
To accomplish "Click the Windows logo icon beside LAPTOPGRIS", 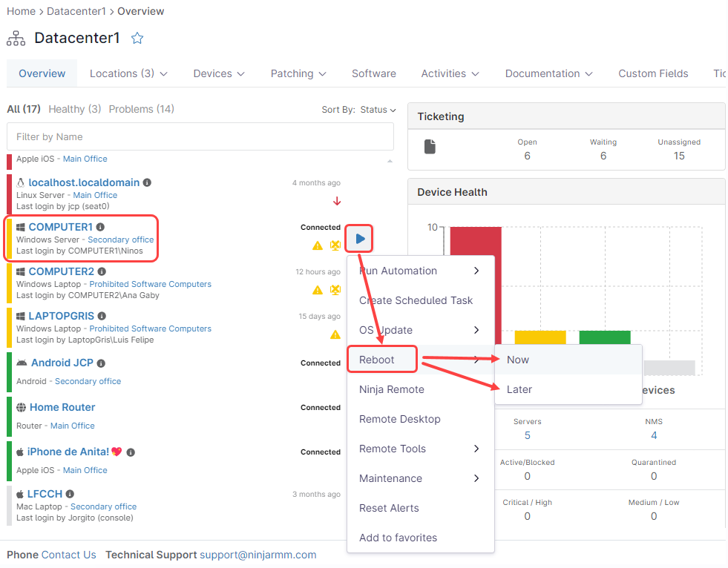I will click(x=21, y=316).
